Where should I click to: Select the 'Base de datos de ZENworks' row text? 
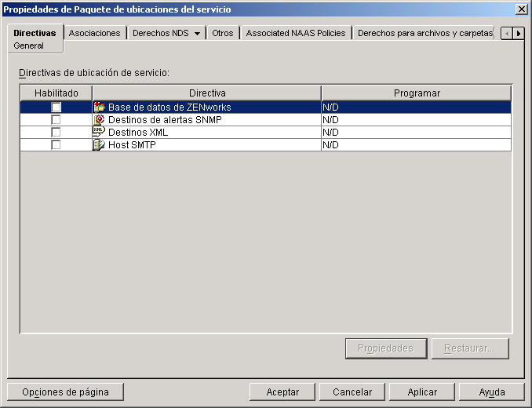169,107
